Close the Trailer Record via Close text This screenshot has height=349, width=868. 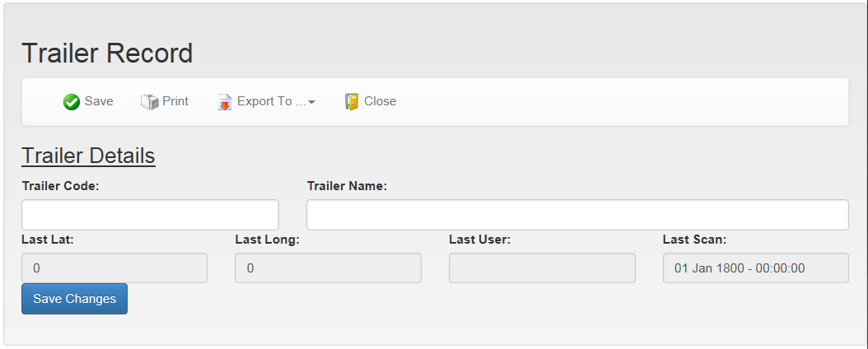[380, 101]
